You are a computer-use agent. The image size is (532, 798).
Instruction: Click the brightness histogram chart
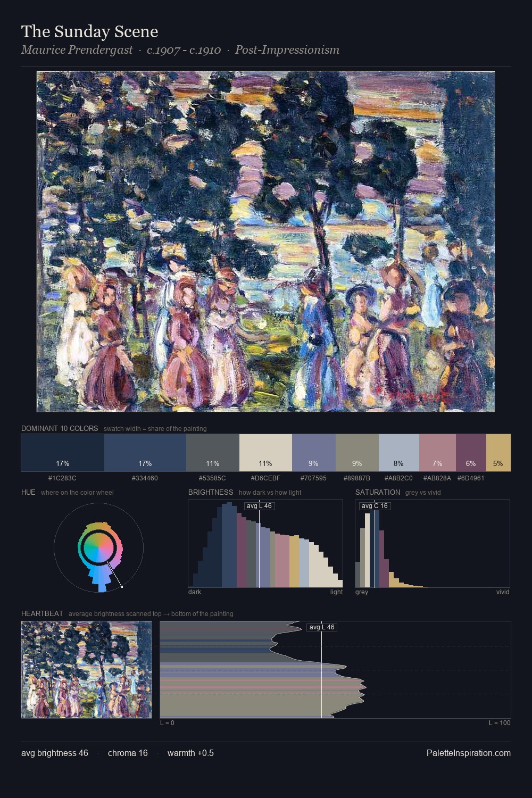pos(265,544)
